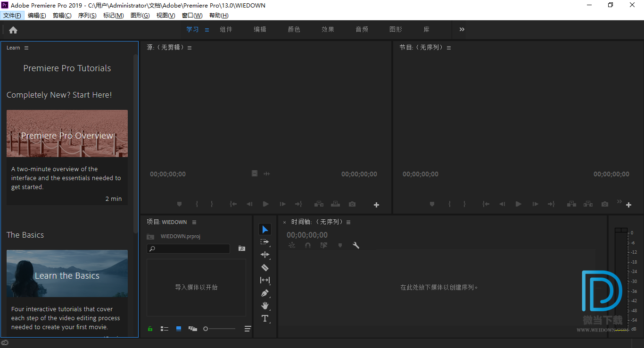Open Learn the Basics tutorial thumbnail

pyautogui.click(x=67, y=273)
